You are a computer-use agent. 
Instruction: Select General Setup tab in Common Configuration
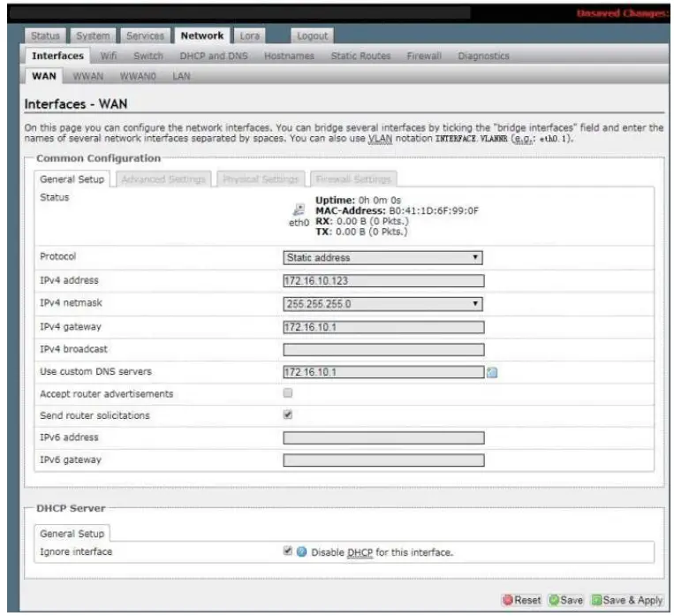coord(72,179)
